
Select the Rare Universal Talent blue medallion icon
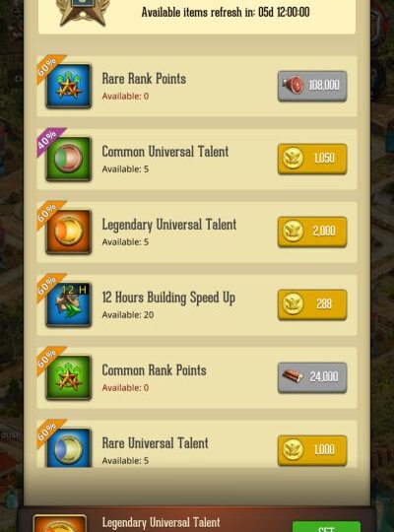[x=69, y=448]
